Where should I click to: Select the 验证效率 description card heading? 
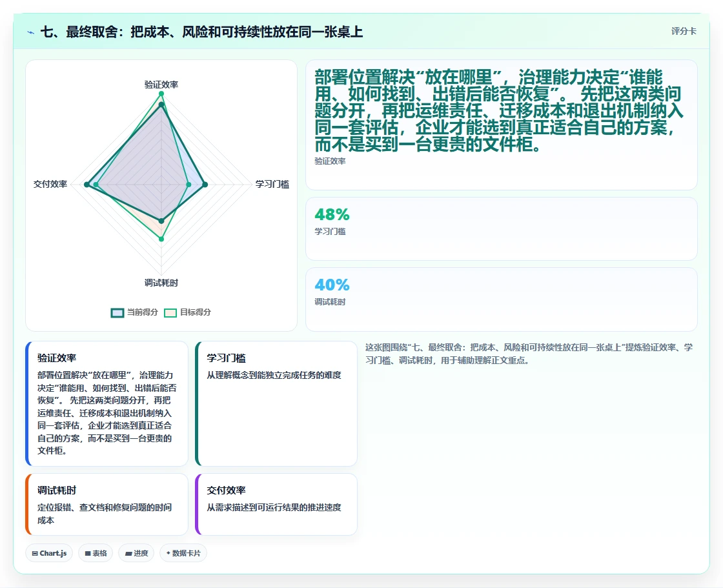(57, 358)
